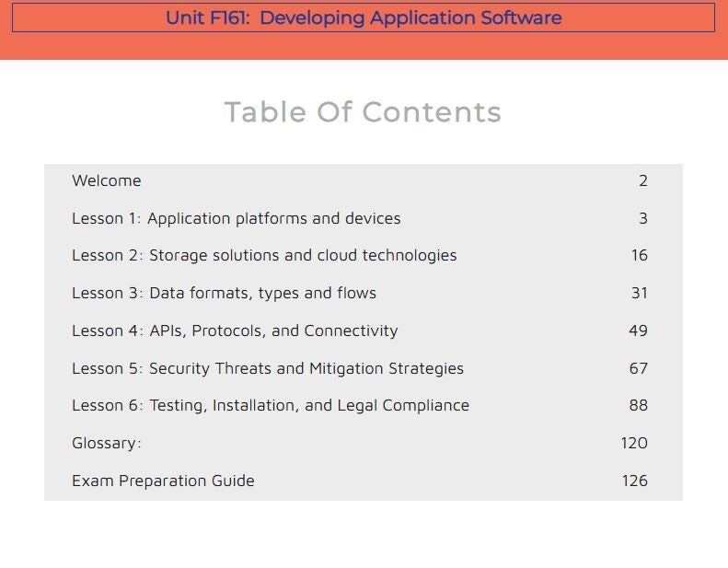728x568 pixels.
Task: Open Lesson 5: Security Threats and Mitigation Strategies
Action: click(x=268, y=368)
